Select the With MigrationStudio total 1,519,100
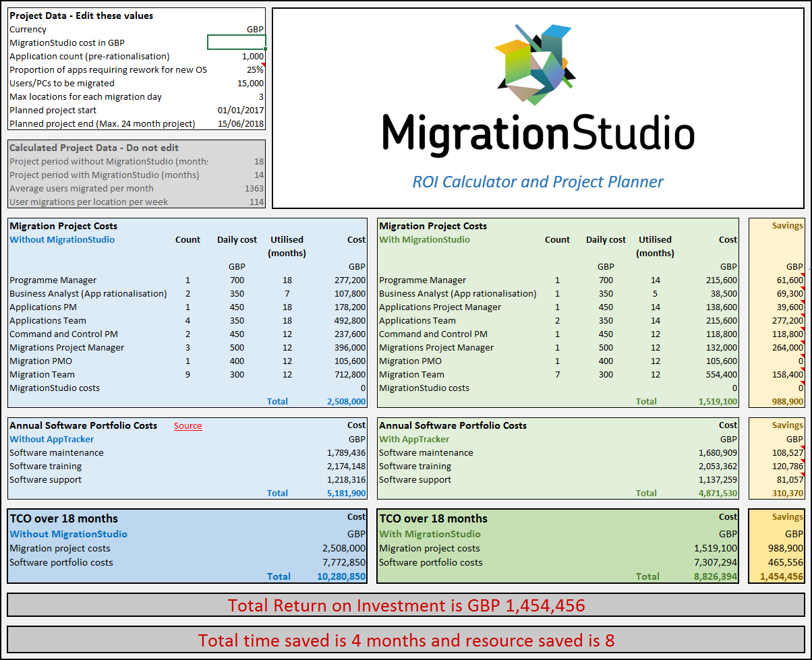Viewport: 812px width, 660px height. tap(718, 402)
